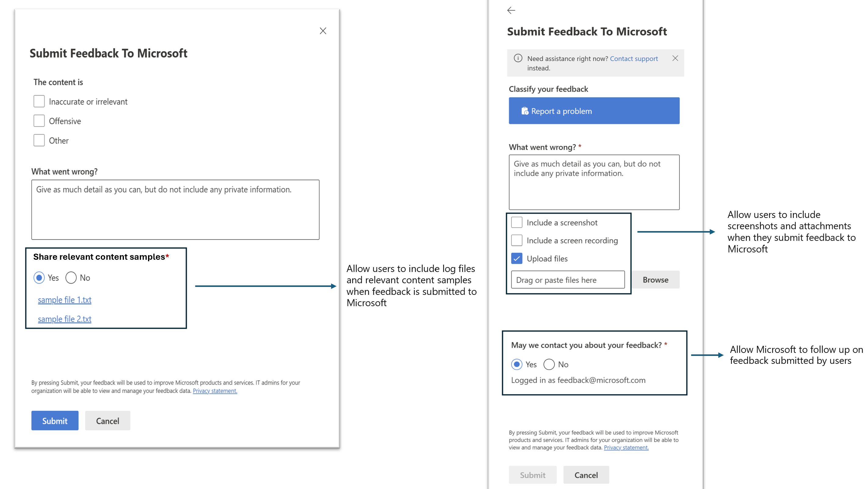The height and width of the screenshot is (489, 868).
Task: Select No for Microsoft contact permission
Action: (550, 364)
